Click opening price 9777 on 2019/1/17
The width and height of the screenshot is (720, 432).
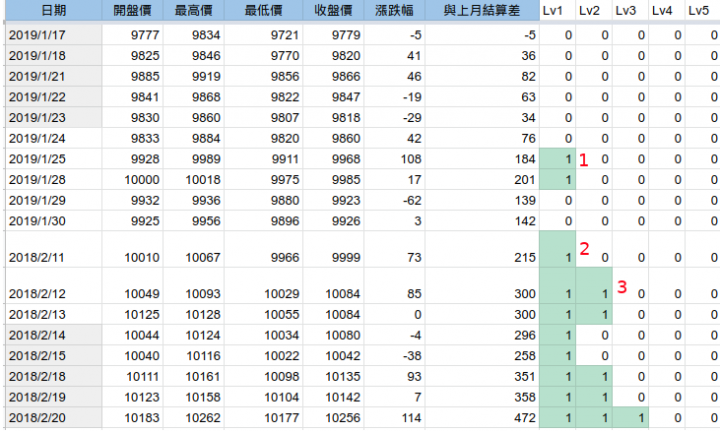(x=132, y=35)
